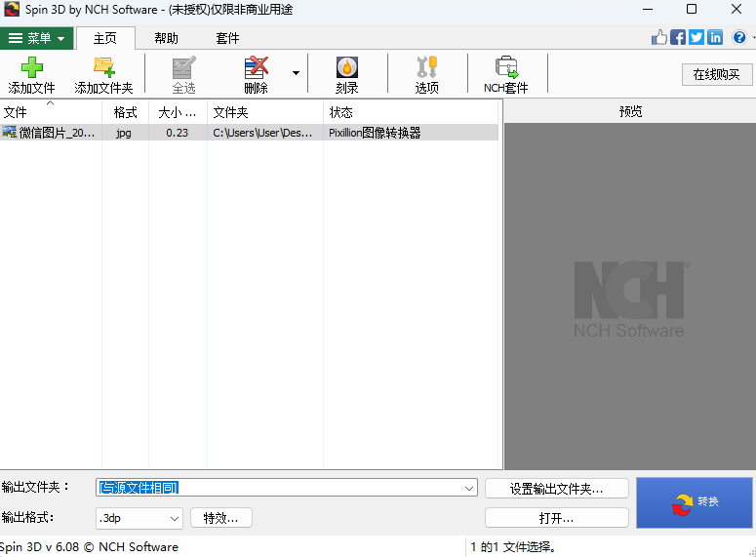
Task: Click the 在线购买 button
Action: pos(716,74)
